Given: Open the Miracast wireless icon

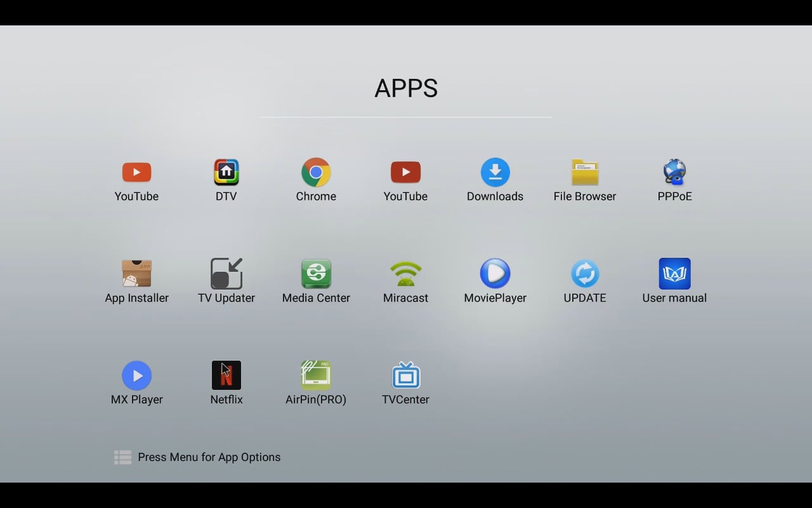Looking at the screenshot, I should tap(406, 274).
